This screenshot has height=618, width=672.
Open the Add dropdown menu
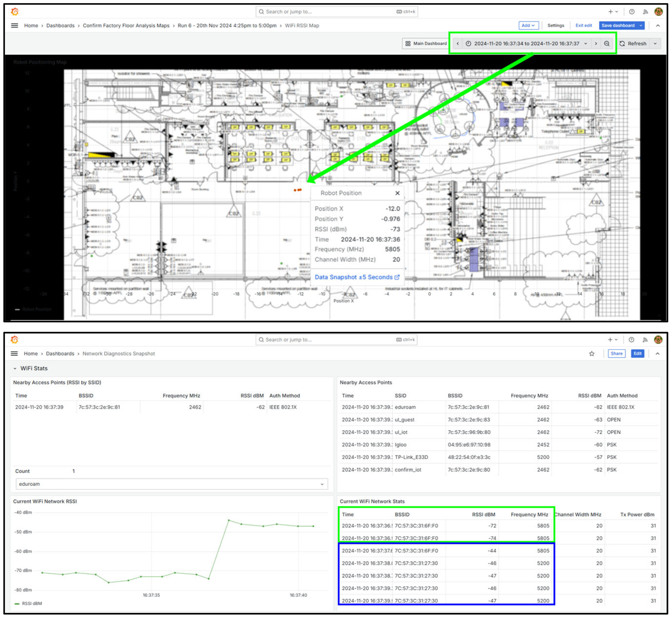pos(528,25)
